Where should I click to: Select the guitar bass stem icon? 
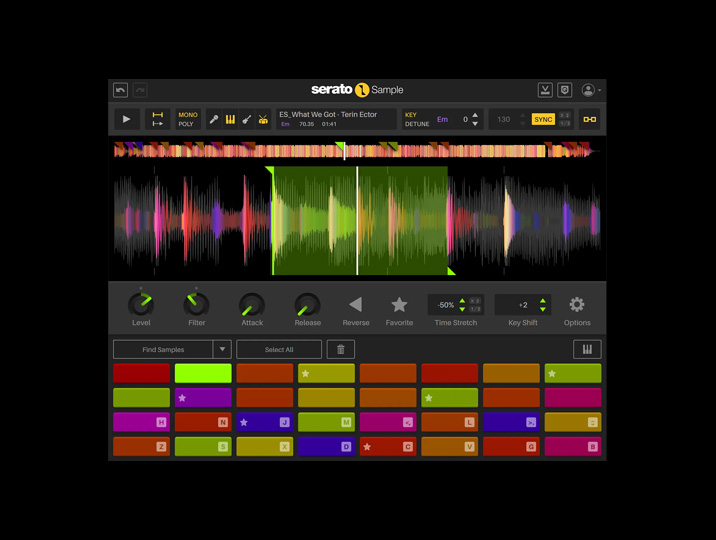point(247,120)
